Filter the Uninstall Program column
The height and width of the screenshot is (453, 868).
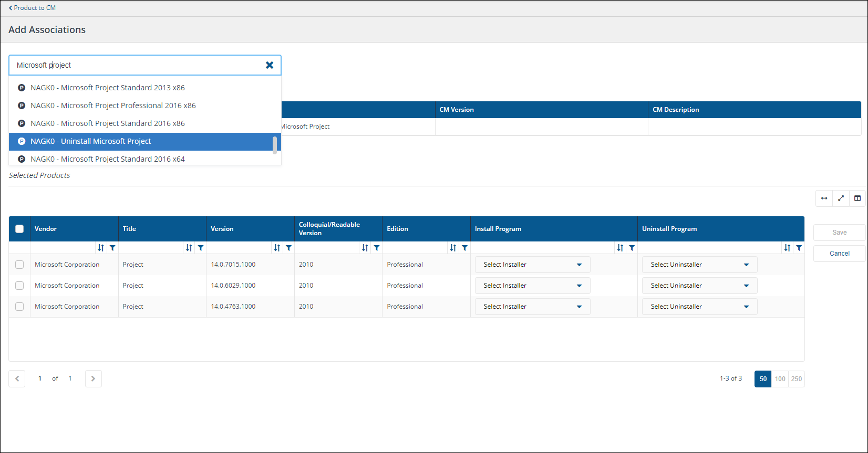[x=799, y=248]
